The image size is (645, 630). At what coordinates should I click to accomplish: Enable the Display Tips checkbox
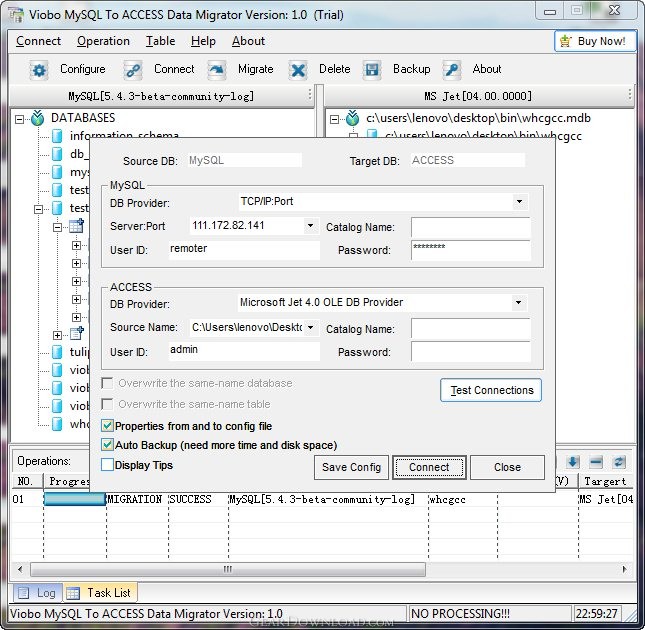(x=108, y=465)
